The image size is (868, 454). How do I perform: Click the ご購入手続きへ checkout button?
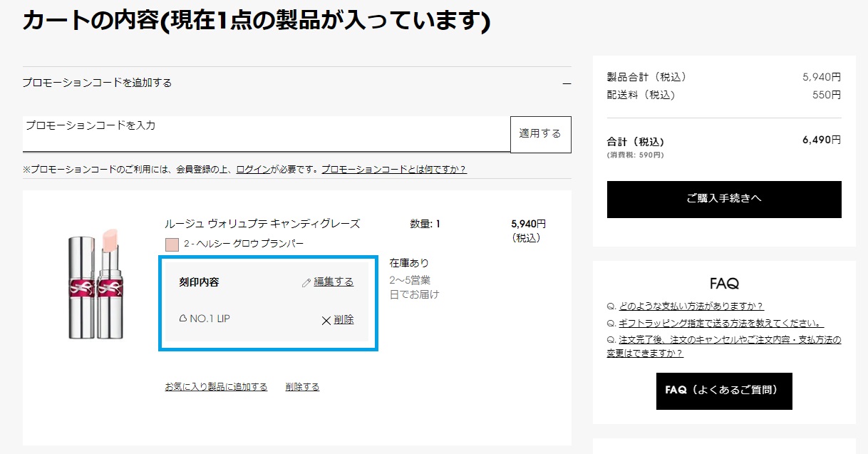click(x=724, y=200)
